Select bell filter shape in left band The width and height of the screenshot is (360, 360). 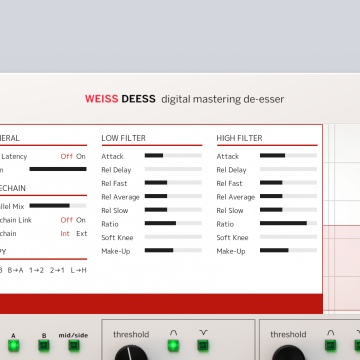(173, 345)
